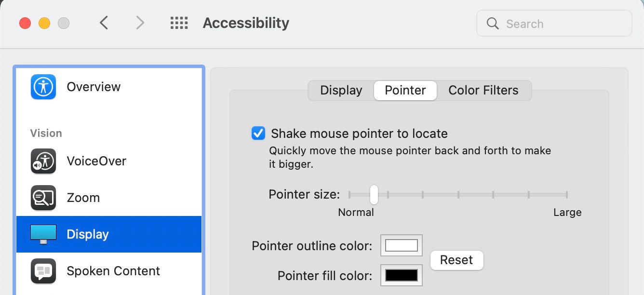
Task: Open the Overview section in the sidebar
Action: coord(94,87)
